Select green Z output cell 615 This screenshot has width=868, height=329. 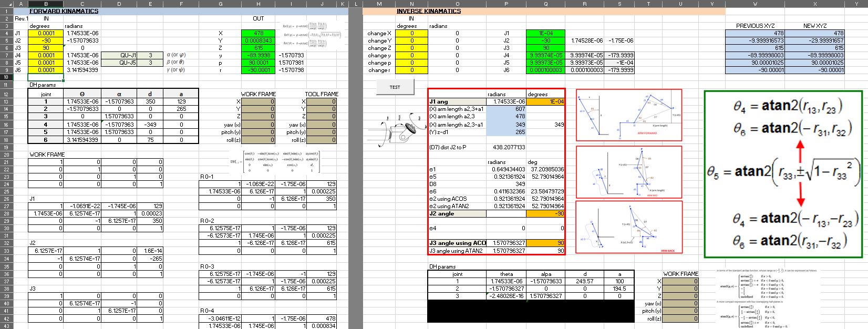pos(257,48)
